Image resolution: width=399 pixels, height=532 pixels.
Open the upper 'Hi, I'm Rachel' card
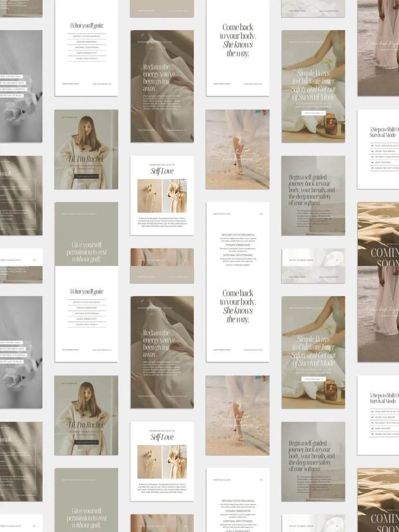86,149
